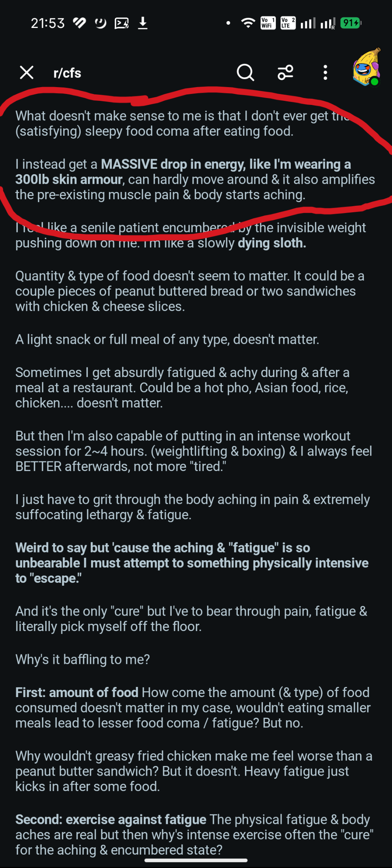Close the post with the X icon

click(x=27, y=73)
